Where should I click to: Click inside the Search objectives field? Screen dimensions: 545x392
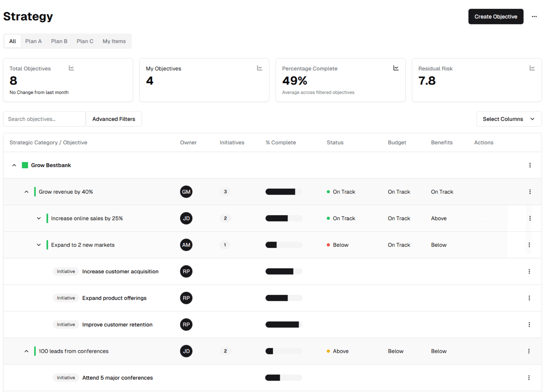point(44,119)
